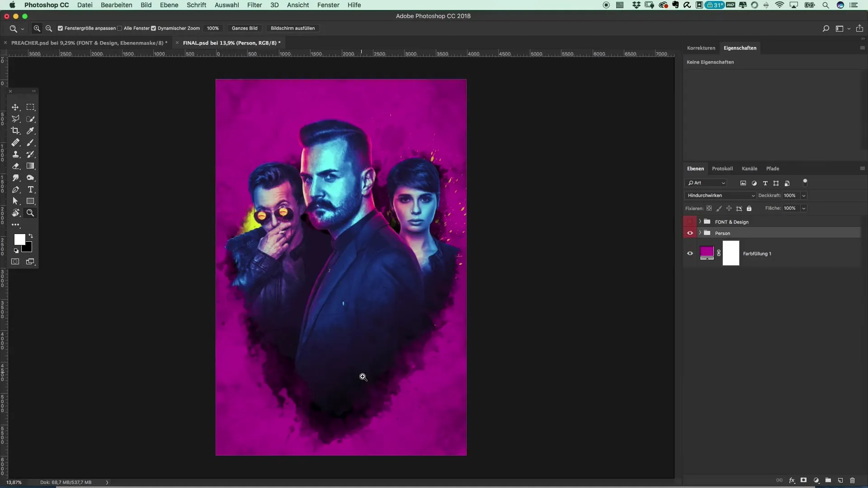The width and height of the screenshot is (868, 488).
Task: Filter layers by adjustment layers icon
Action: 754,183
